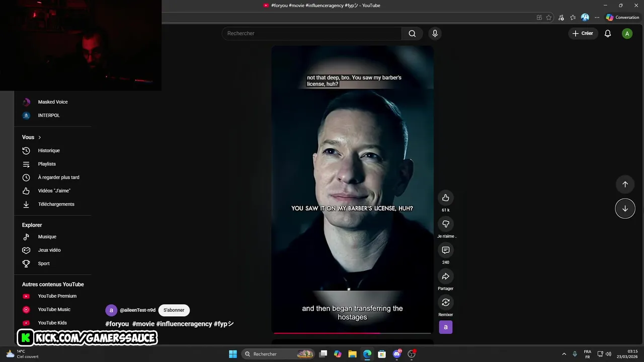Open the purple channel avatar beside the Short
The width and height of the screenshot is (644, 362).
point(445,327)
